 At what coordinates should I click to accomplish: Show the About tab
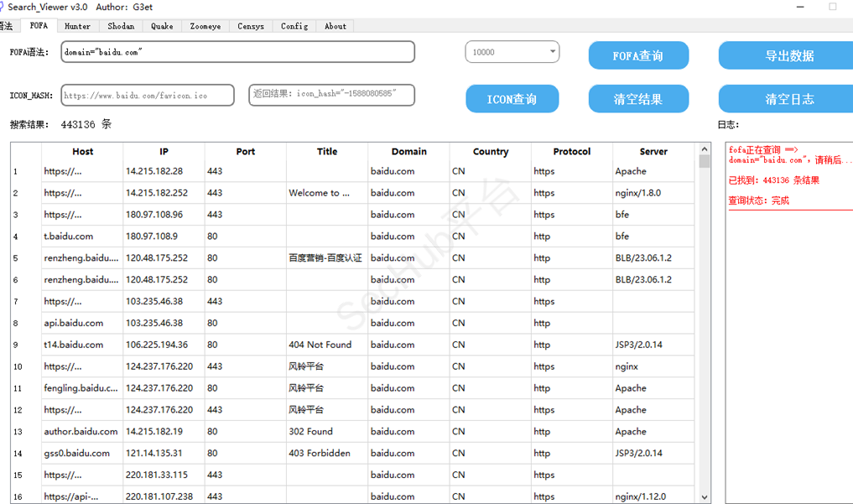click(x=335, y=26)
